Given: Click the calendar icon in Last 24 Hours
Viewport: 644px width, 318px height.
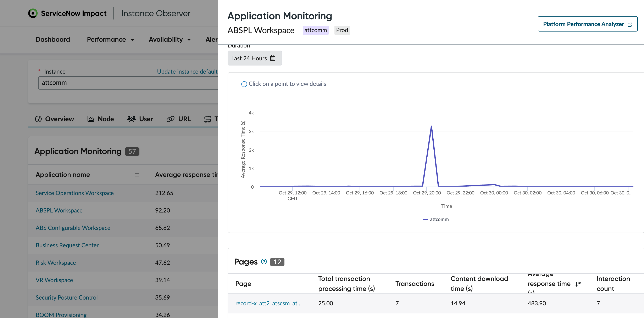Looking at the screenshot, I should point(273,58).
